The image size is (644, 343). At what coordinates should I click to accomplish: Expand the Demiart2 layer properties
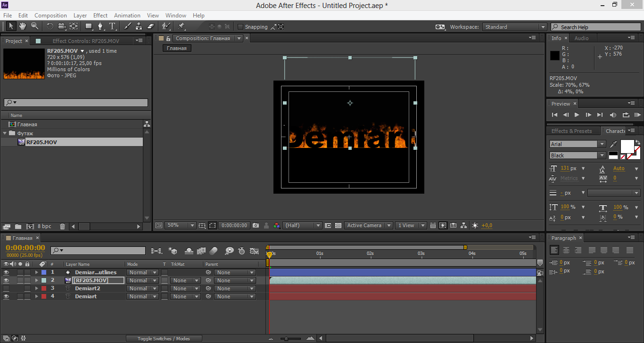[36, 288]
